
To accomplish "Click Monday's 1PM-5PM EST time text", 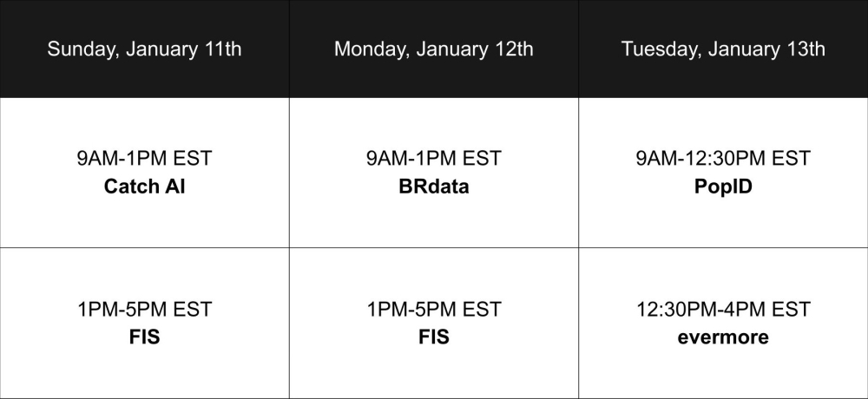I will 433,310.
